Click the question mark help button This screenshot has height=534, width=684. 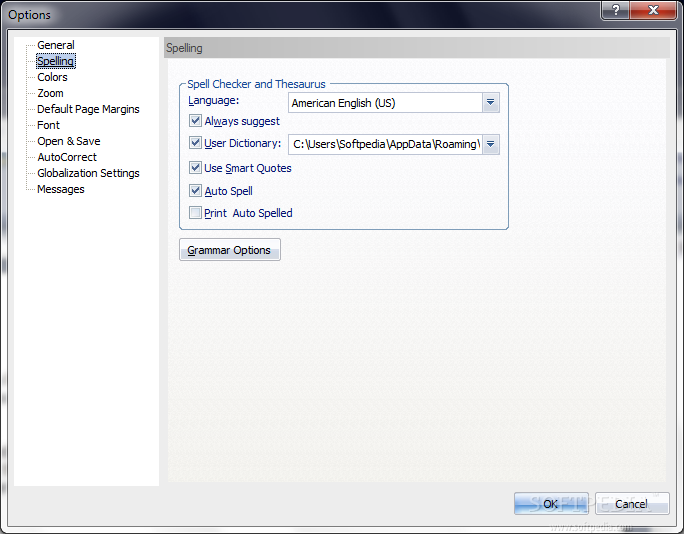coord(615,10)
